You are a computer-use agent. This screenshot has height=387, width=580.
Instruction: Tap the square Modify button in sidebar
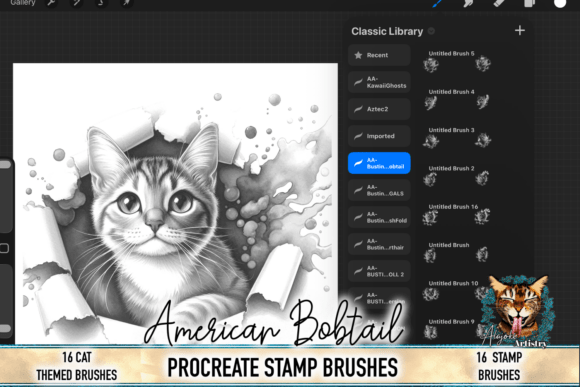(x=4, y=248)
